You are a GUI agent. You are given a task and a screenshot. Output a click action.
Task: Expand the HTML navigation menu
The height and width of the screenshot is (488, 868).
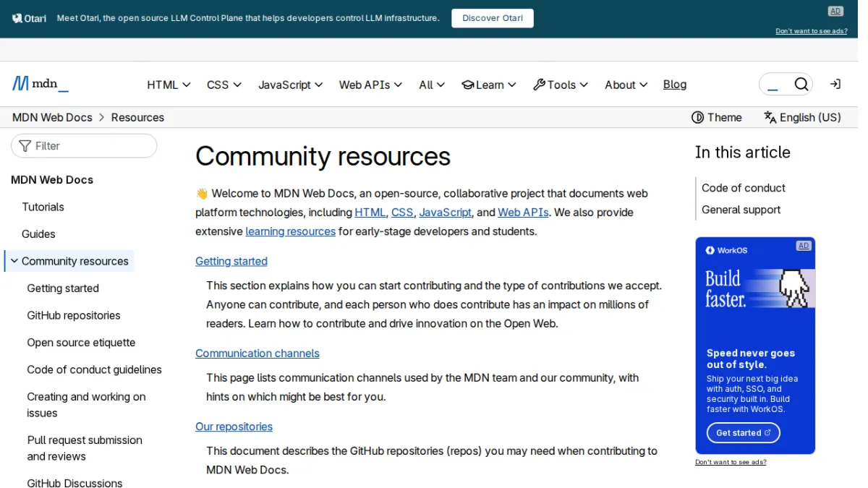(169, 85)
